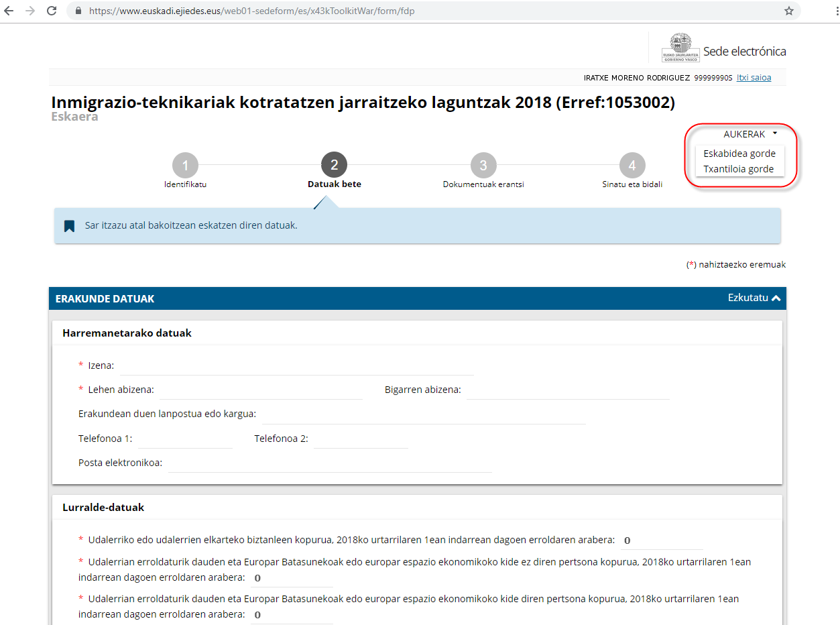Collapse ERAKUNDE DATUAK section via Ezkutatu
Viewport: 840px width, 625px height.
(754, 298)
